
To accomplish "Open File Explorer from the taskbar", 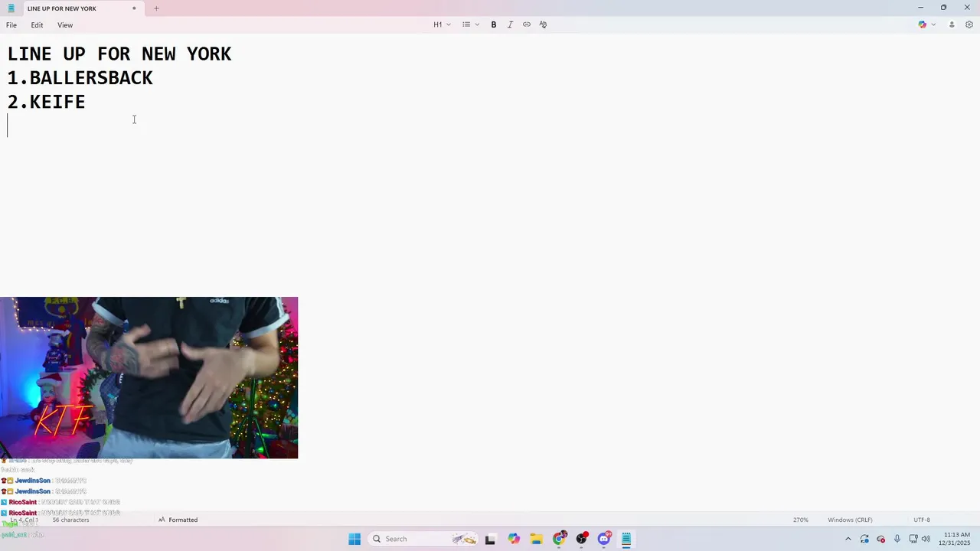I will coord(537,539).
